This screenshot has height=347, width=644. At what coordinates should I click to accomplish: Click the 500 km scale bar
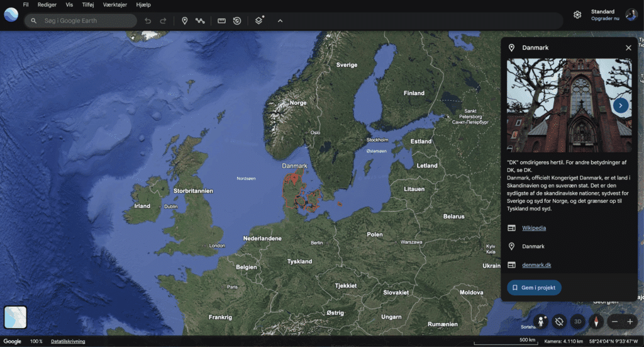[x=505, y=341]
